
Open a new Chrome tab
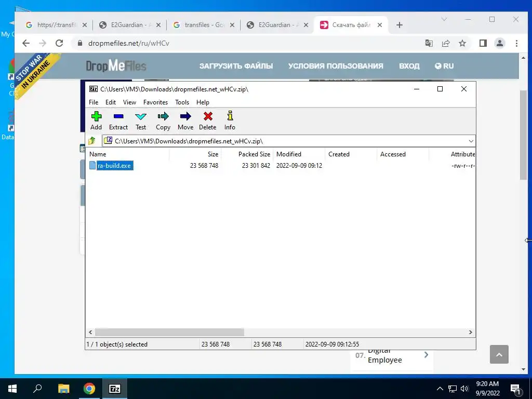coord(400,25)
